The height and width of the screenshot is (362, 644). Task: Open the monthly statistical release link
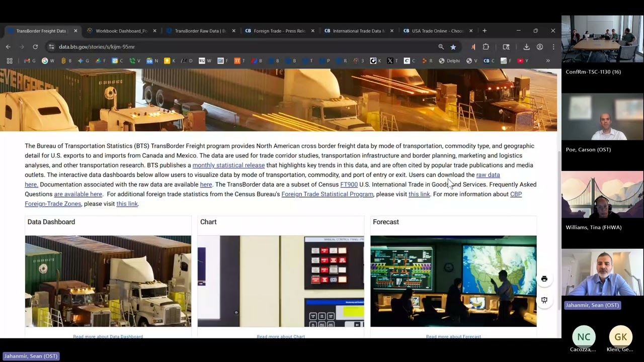coord(228,165)
